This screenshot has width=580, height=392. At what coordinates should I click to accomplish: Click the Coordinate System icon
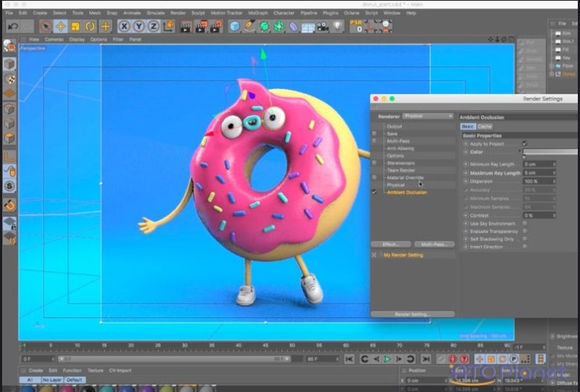(168, 26)
